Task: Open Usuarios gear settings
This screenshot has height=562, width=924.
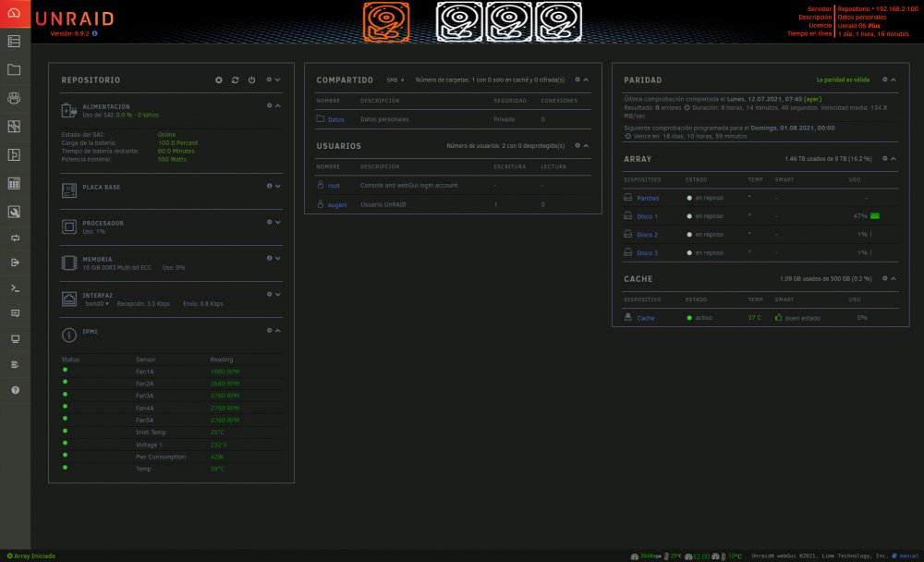Action: pyautogui.click(x=577, y=146)
